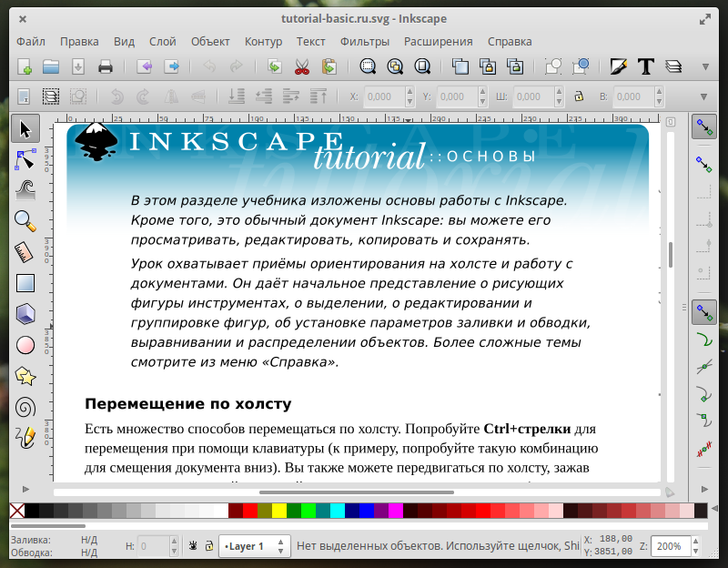Select the Rectangle tool

(25, 283)
